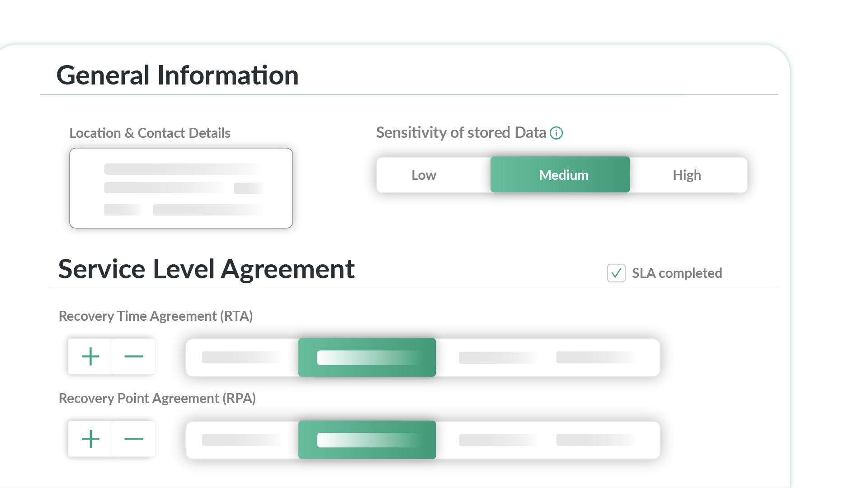The width and height of the screenshot is (868, 488).
Task: Toggle the SLA completed checkbox
Action: point(616,273)
